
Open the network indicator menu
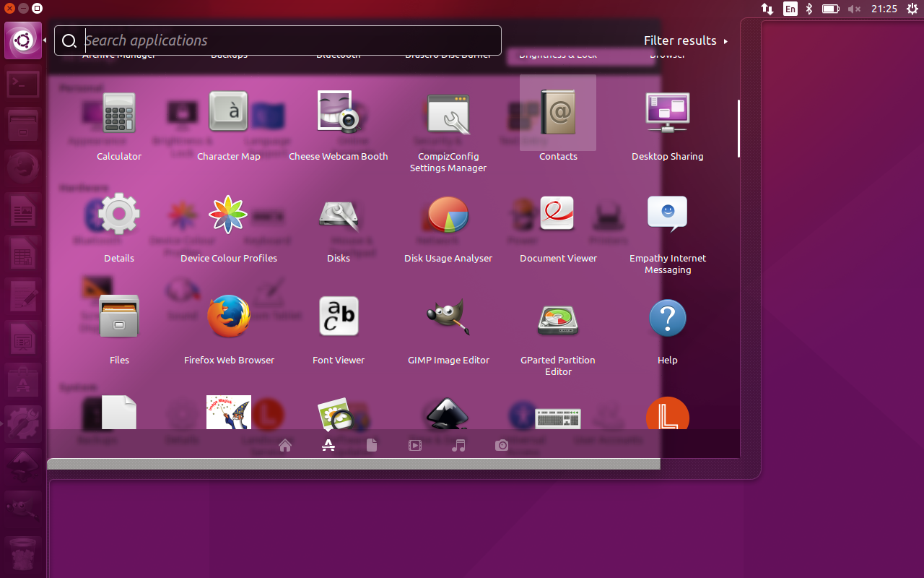[x=767, y=9]
